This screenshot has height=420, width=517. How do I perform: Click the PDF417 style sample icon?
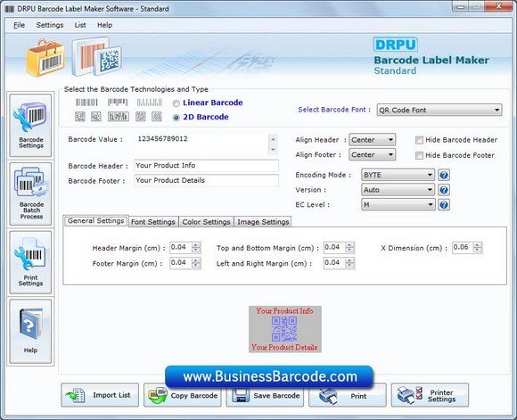coord(119,117)
